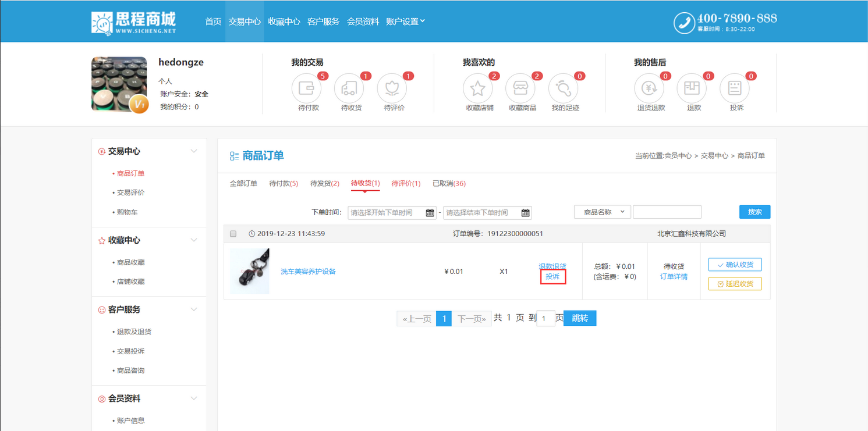
Task: Click the 会员资料 sidebar user icon
Action: click(x=102, y=399)
